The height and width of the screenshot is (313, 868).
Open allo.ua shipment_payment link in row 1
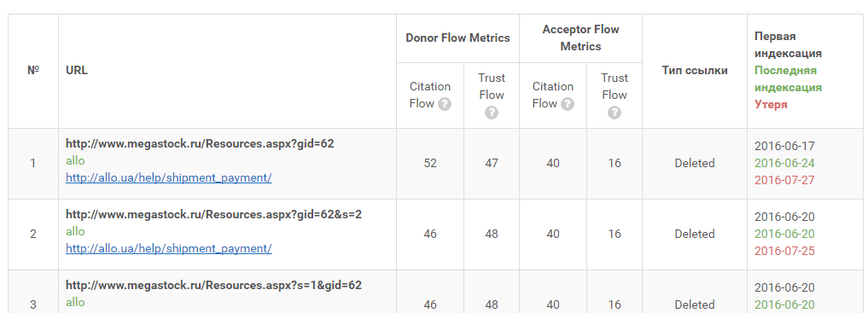(169, 177)
